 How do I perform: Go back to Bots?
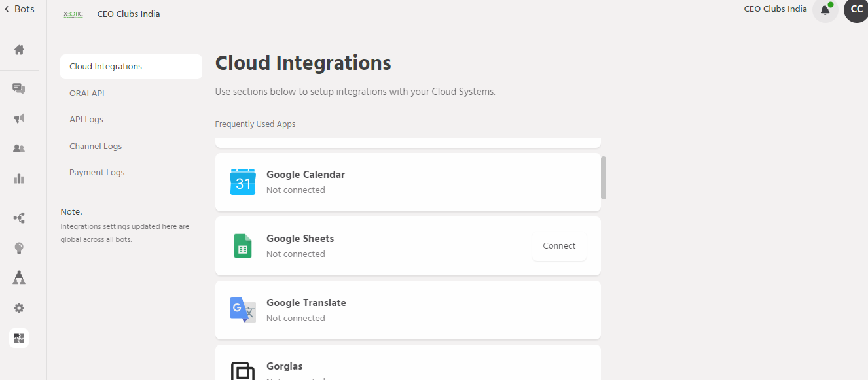click(20, 9)
